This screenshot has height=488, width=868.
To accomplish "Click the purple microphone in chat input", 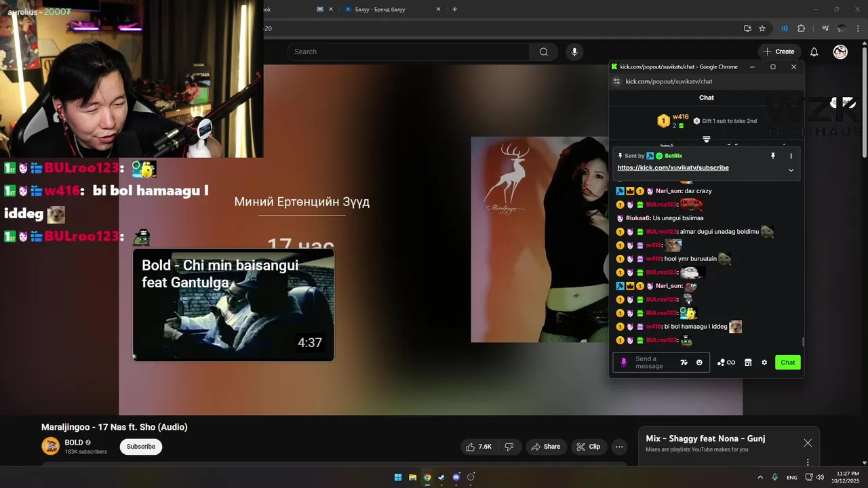I will (x=624, y=363).
